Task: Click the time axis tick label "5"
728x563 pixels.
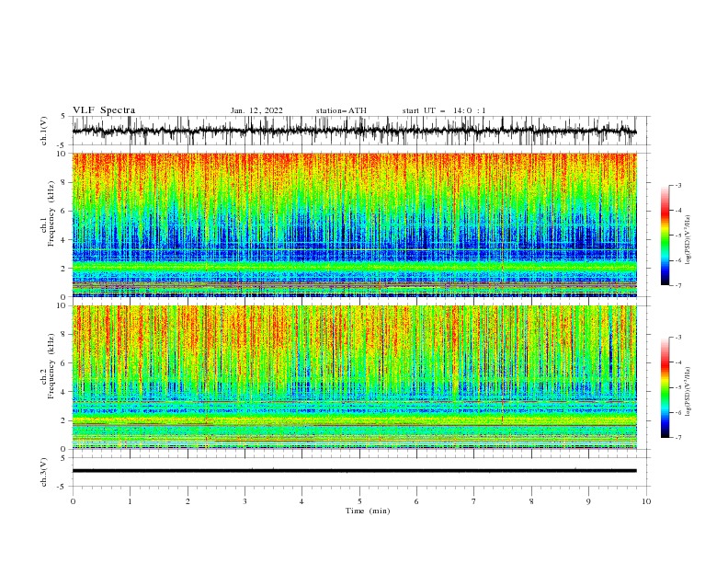Action: coord(359,501)
